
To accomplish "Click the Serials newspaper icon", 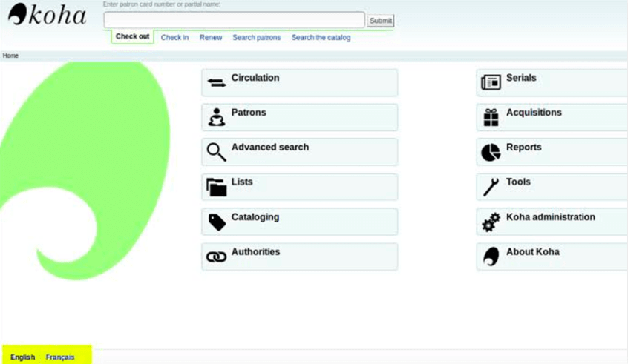I will (491, 82).
